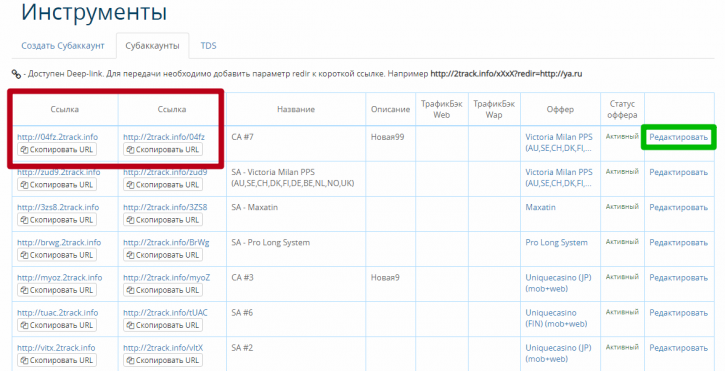Edit the SA - Maxatin subaccount
The height and width of the screenshot is (371, 725).
click(678, 207)
